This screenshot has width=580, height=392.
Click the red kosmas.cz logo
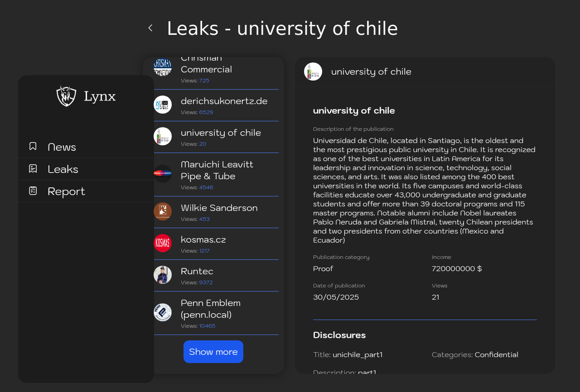tap(163, 243)
